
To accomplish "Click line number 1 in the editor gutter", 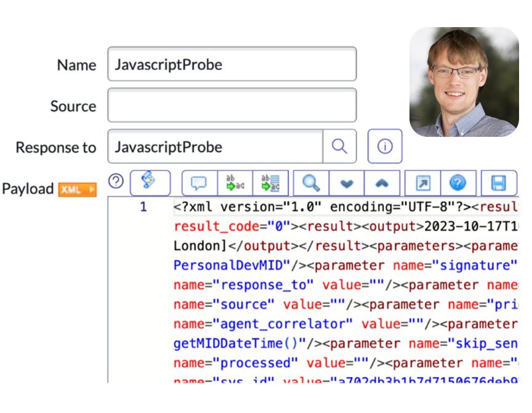I will coord(142,206).
